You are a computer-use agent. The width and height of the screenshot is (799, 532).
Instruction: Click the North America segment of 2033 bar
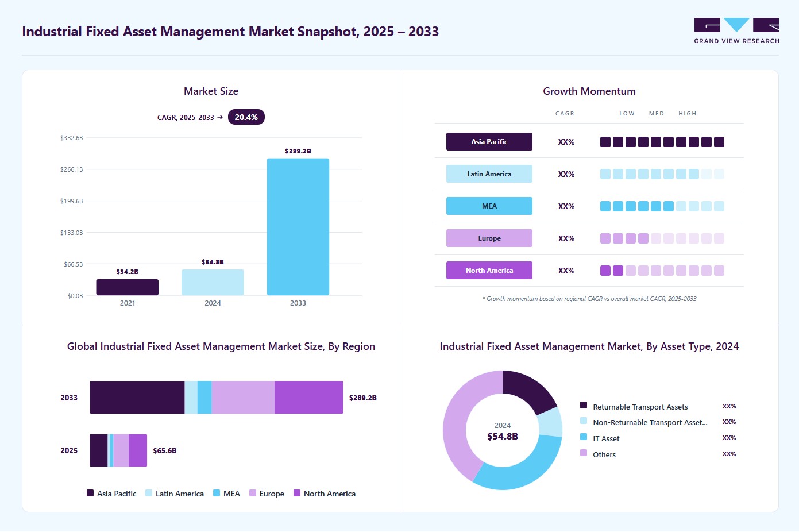(309, 398)
